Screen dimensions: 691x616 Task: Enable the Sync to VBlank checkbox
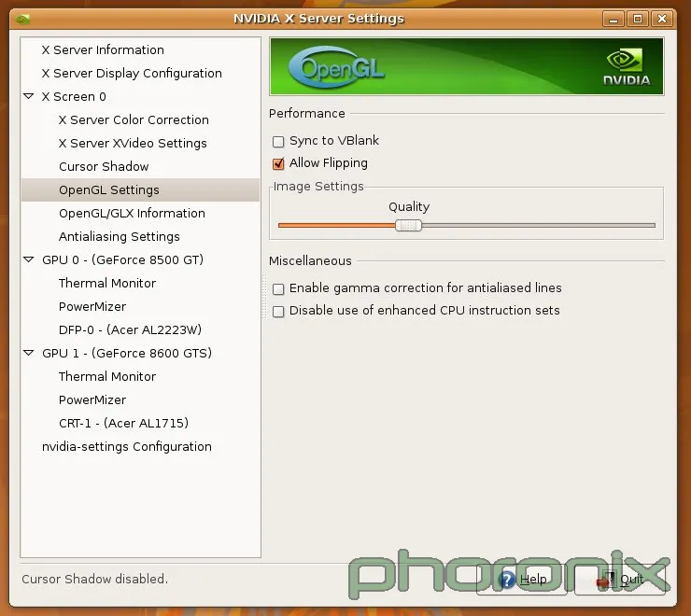tap(278, 142)
